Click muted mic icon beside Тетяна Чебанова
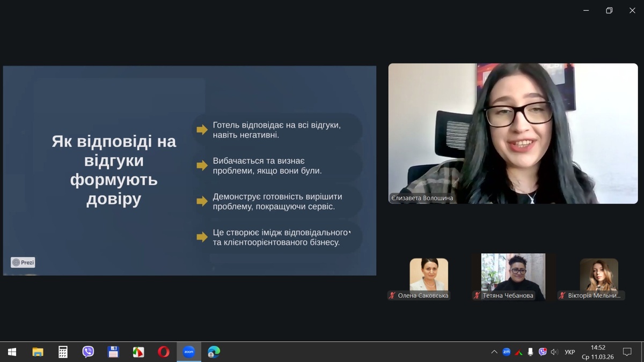 coord(477,295)
